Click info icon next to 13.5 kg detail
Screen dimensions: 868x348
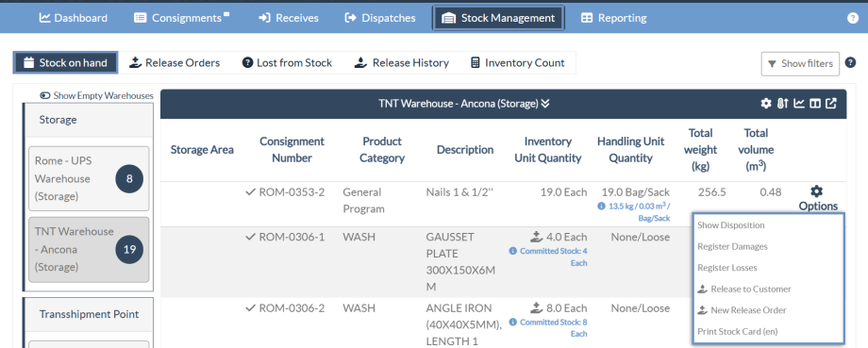pyautogui.click(x=601, y=207)
